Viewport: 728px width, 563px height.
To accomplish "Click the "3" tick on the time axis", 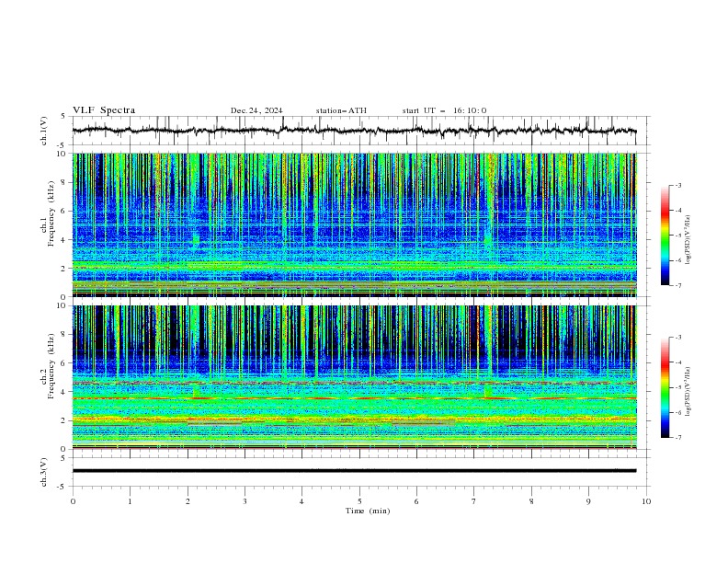I will click(245, 501).
